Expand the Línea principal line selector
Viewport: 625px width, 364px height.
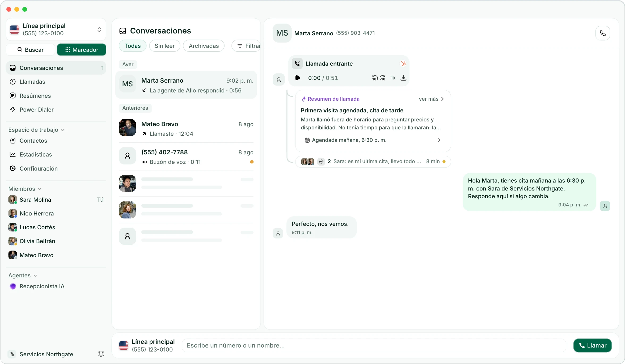pyautogui.click(x=56, y=29)
